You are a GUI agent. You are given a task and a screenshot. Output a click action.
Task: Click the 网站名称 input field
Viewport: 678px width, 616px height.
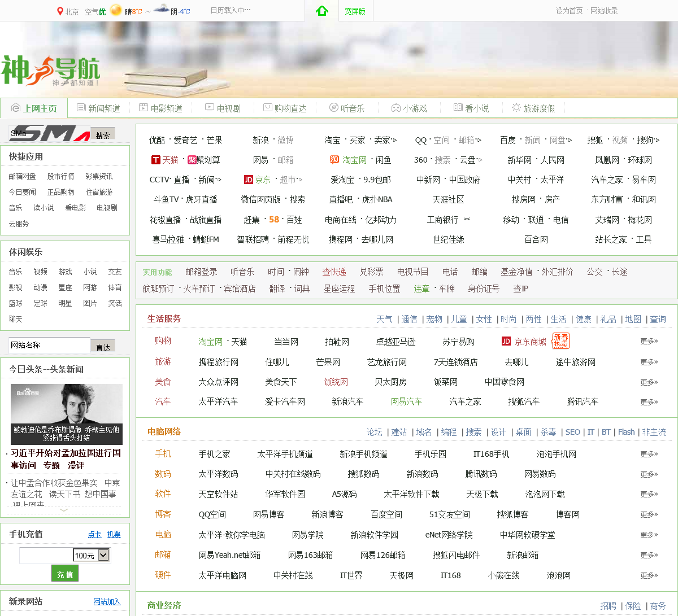click(x=49, y=345)
